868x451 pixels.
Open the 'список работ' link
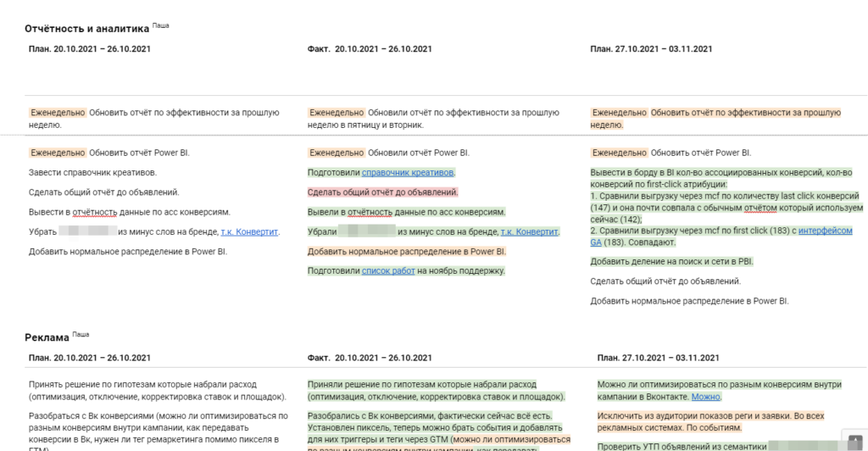(388, 270)
